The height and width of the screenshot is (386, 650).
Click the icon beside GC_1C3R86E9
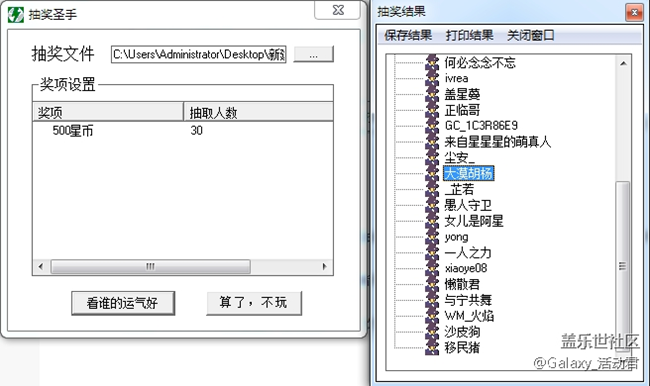point(432,126)
